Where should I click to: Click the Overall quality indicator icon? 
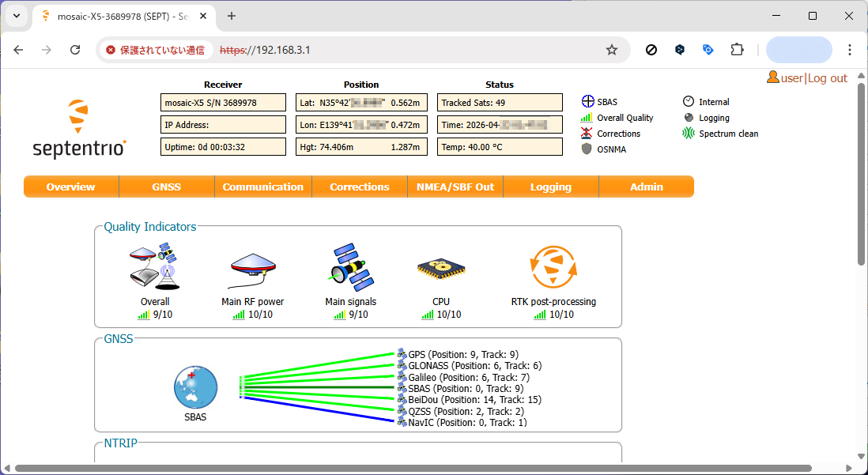click(x=154, y=267)
